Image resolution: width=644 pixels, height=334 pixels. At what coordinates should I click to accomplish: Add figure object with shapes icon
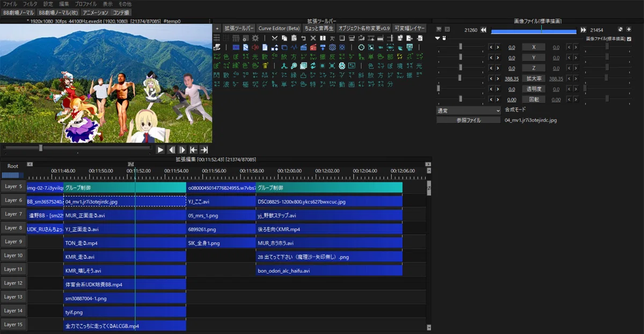coord(275,47)
